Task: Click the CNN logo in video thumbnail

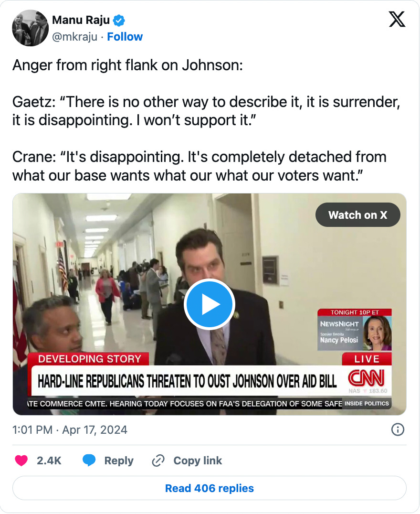Action: (366, 378)
